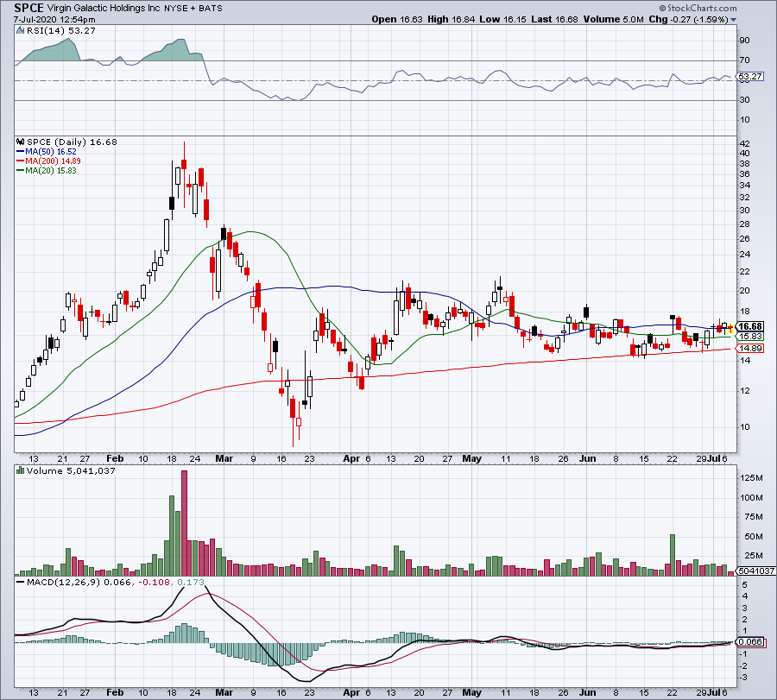
Task: Click the SPCE (Daily) 16.68 panel label
Action: tap(72, 142)
